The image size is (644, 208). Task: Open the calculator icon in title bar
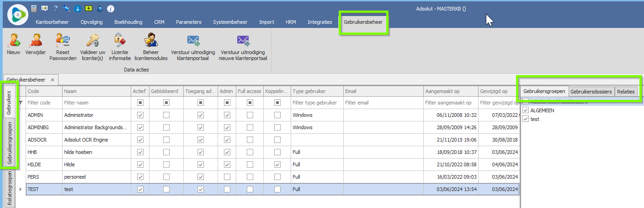point(34,9)
